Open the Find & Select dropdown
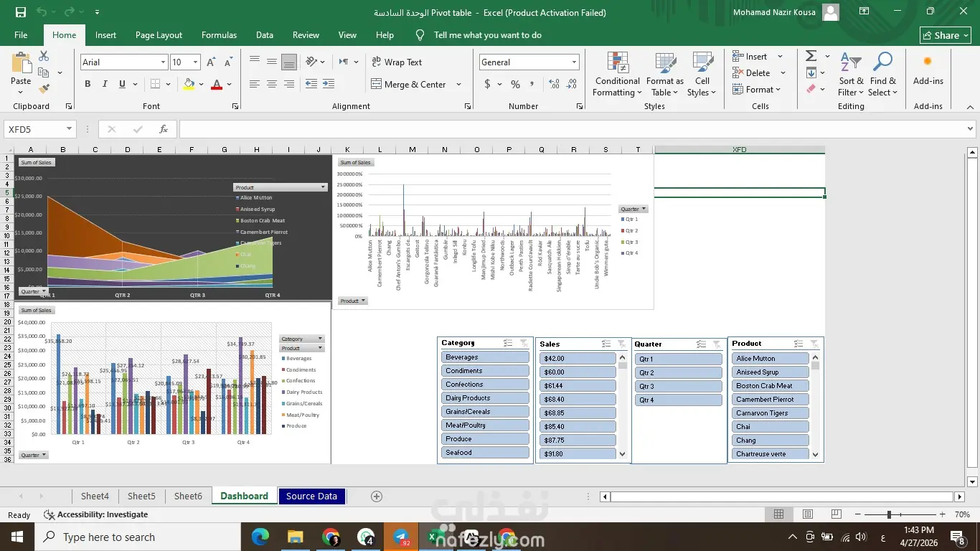This screenshot has width=980, height=551. point(882,74)
